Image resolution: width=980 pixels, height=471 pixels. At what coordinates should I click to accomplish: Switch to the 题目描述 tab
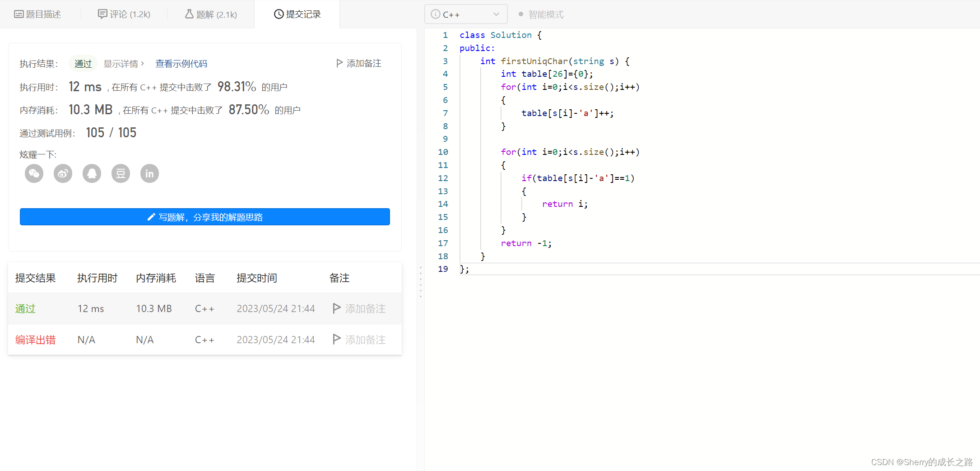pyautogui.click(x=37, y=14)
